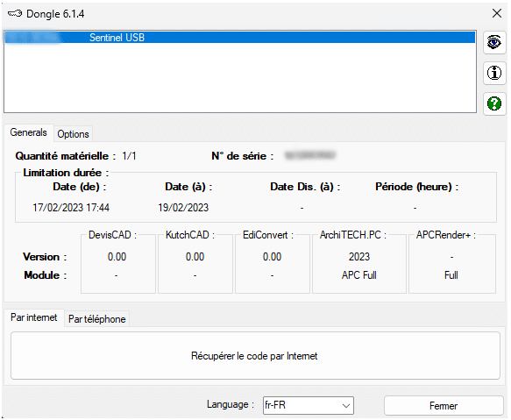Click the KutchCAD version 0.00 value

point(195,257)
